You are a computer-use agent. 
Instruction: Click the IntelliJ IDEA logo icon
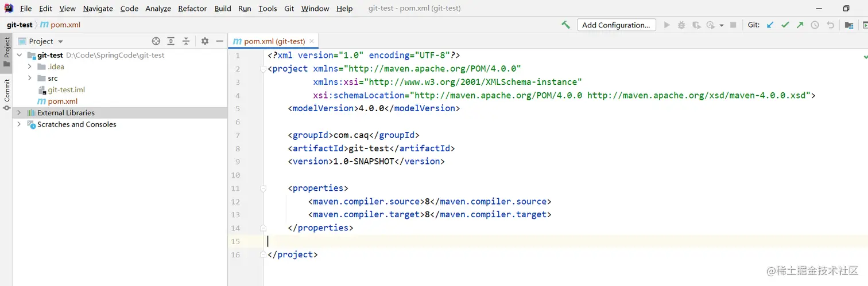(x=9, y=8)
